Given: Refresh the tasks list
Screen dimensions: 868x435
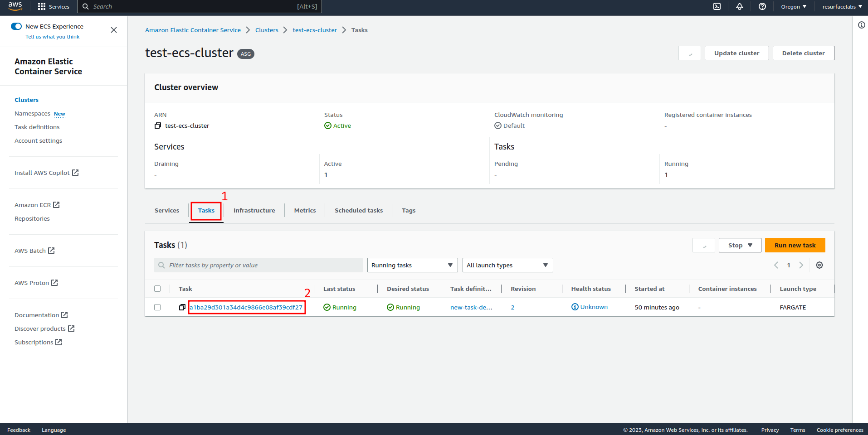Looking at the screenshot, I should point(704,245).
